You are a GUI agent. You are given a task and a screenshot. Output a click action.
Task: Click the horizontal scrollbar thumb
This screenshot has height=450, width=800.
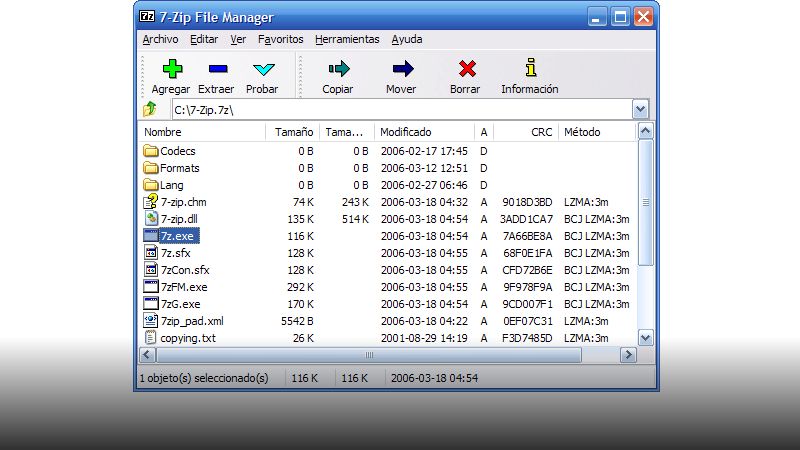(369, 355)
